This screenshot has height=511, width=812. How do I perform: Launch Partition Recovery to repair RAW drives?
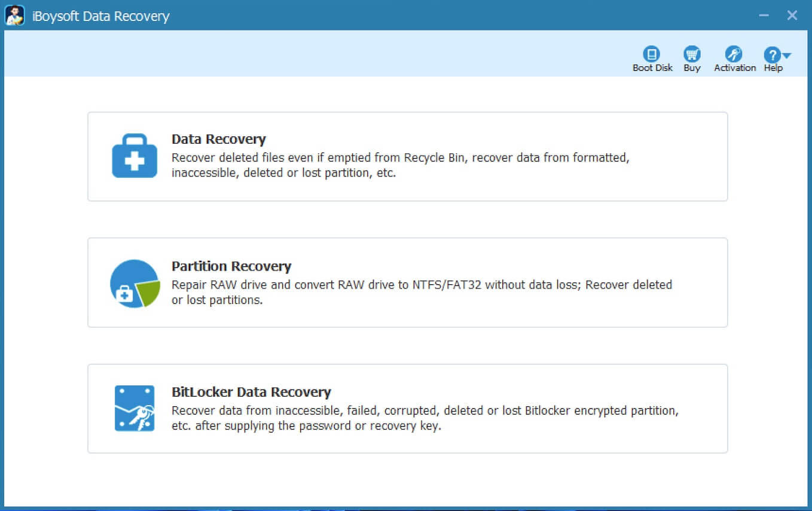pos(408,282)
